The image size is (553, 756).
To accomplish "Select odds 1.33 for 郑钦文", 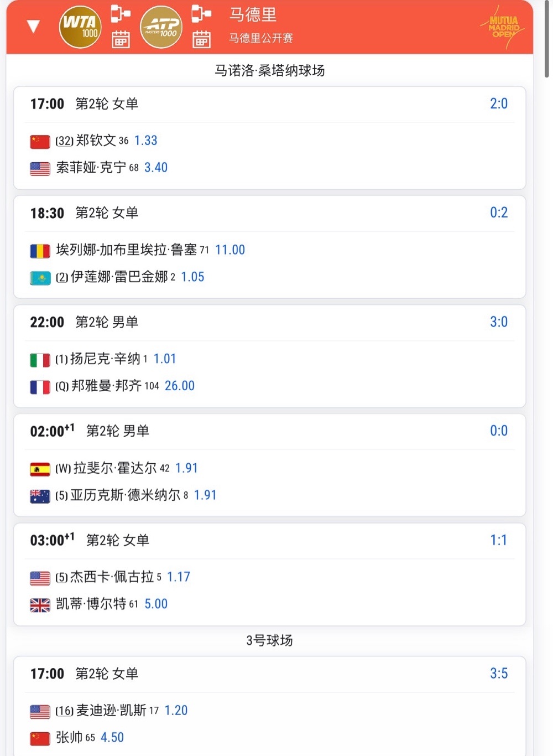I will 146,141.
